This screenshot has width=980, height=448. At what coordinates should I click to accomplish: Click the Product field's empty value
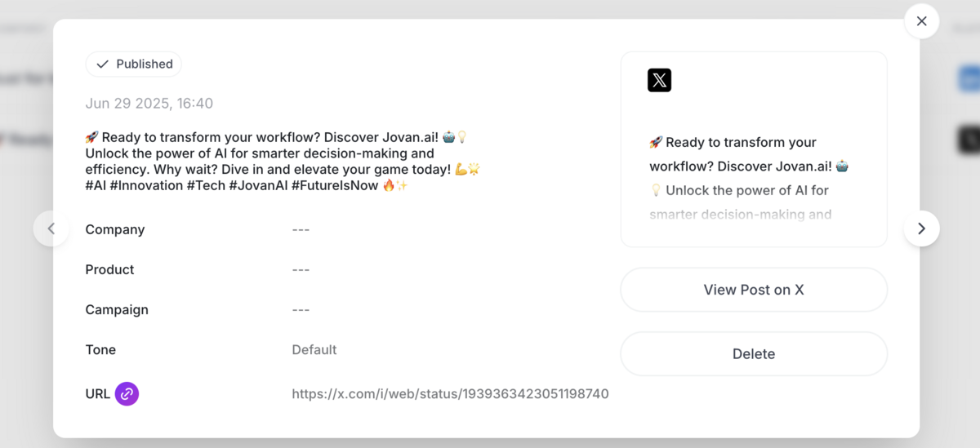click(301, 270)
